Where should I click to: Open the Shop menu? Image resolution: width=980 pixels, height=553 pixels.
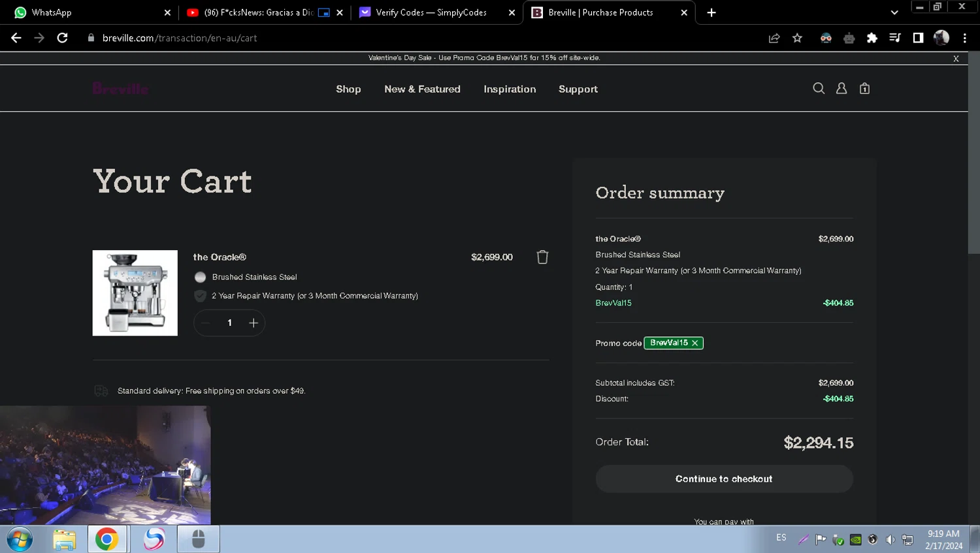click(x=348, y=89)
